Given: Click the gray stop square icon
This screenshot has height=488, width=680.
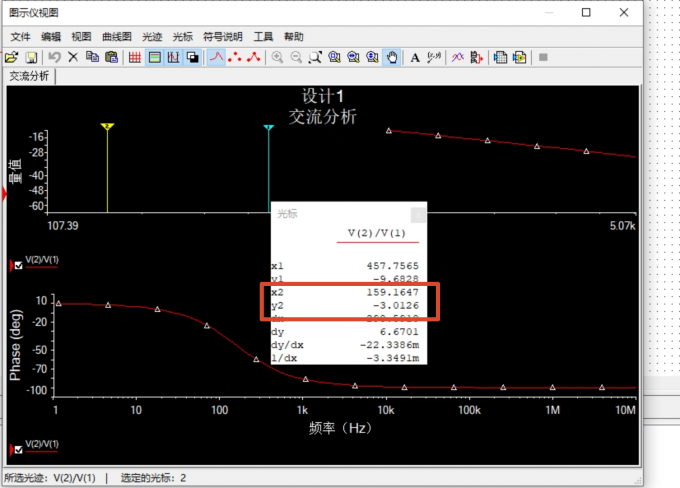Looking at the screenshot, I should point(543,57).
